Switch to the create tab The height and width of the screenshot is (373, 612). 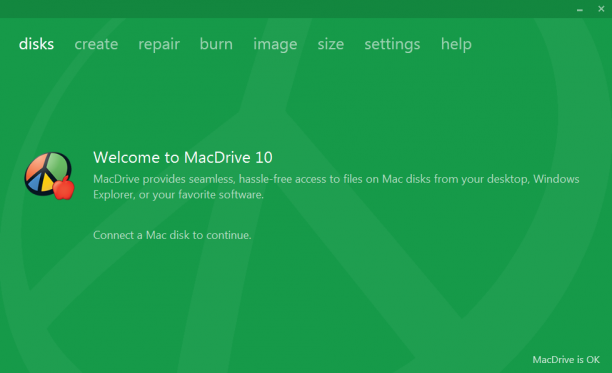coord(96,44)
